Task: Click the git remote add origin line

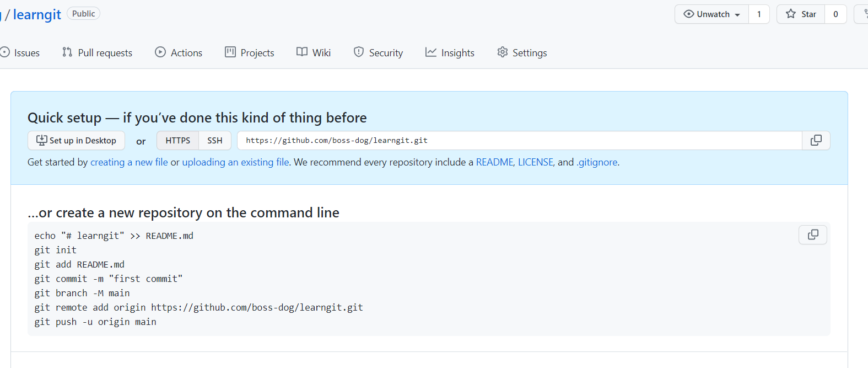Action: click(x=199, y=307)
